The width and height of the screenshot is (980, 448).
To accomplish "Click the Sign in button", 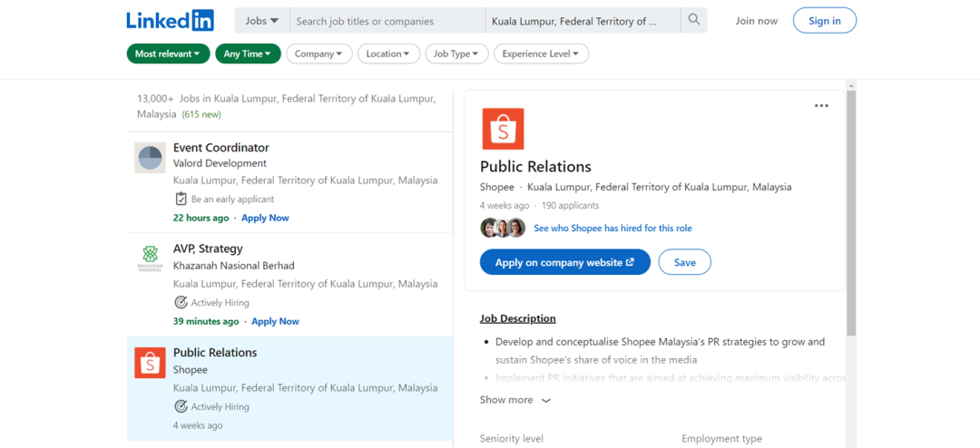I will (824, 21).
